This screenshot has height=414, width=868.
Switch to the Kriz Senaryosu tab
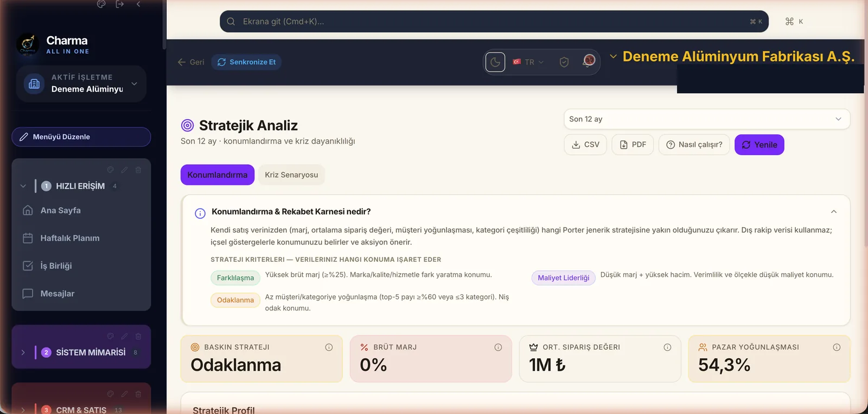291,174
